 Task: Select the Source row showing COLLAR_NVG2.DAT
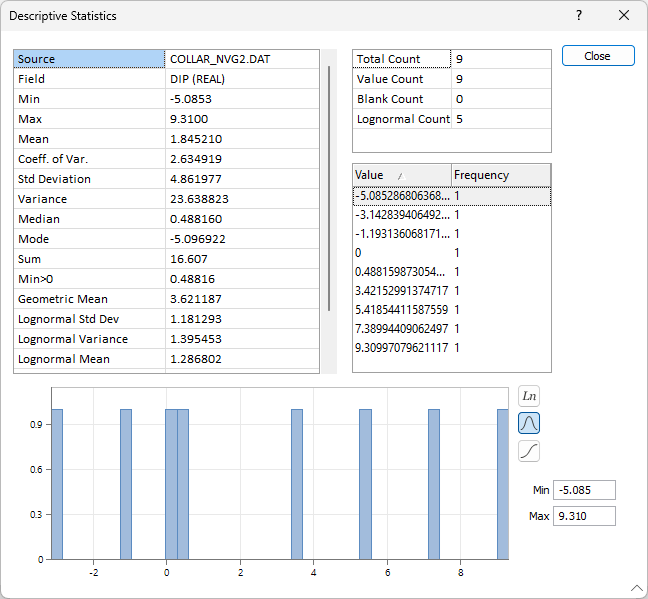tap(166, 59)
